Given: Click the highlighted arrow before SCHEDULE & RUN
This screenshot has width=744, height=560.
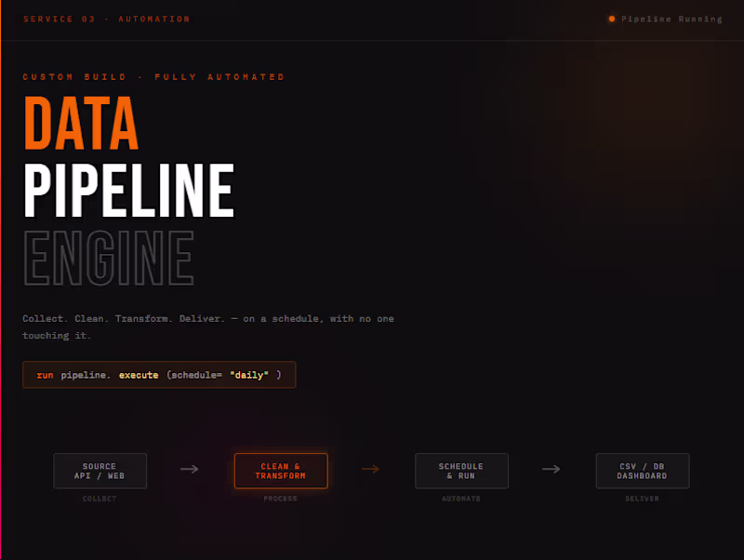Looking at the screenshot, I should coord(371,470).
